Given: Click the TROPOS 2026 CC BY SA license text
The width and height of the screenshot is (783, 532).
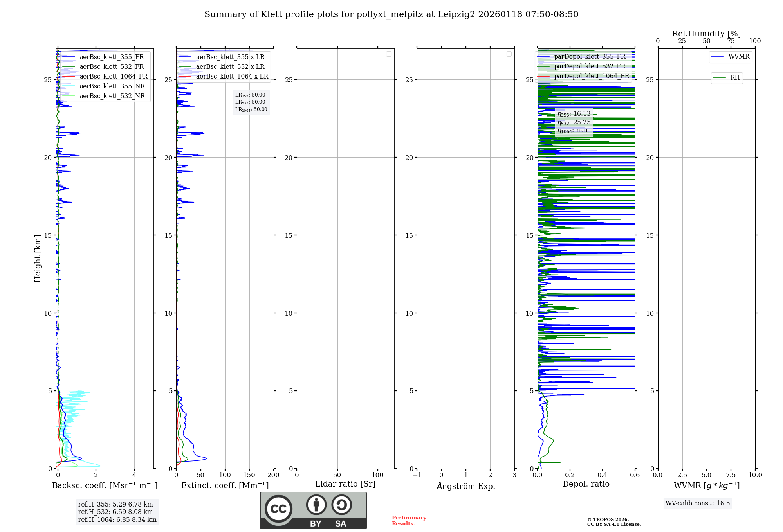Looking at the screenshot, I should click(613, 522).
